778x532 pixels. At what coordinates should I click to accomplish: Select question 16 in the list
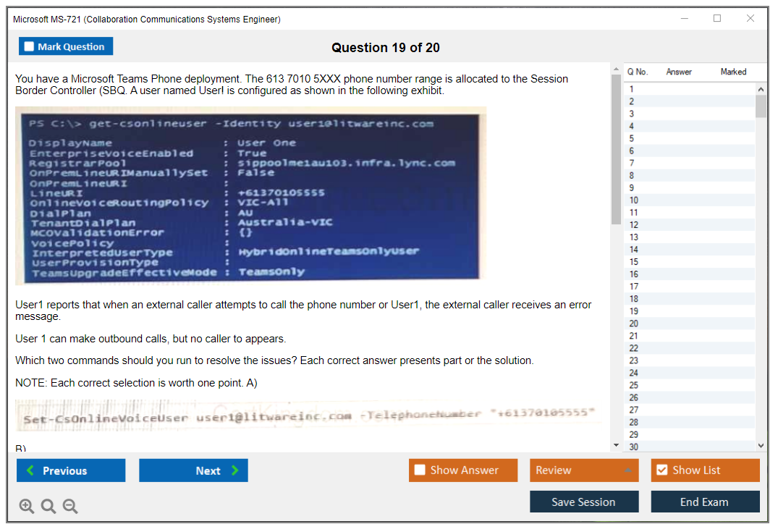click(x=690, y=274)
